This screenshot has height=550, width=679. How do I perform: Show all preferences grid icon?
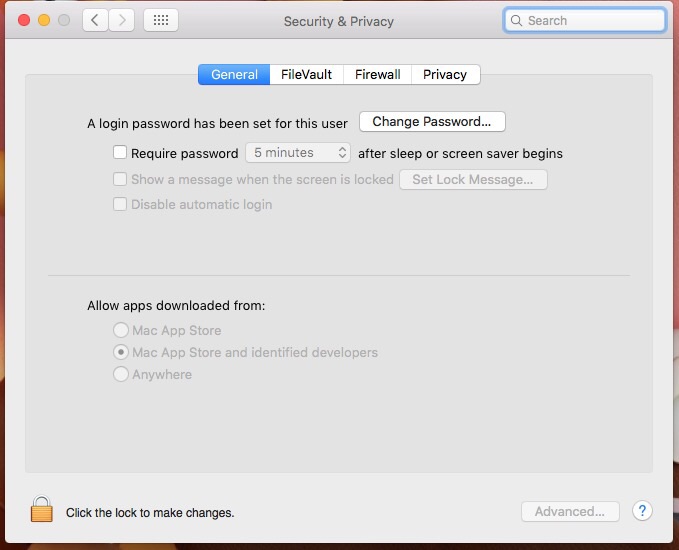click(161, 20)
